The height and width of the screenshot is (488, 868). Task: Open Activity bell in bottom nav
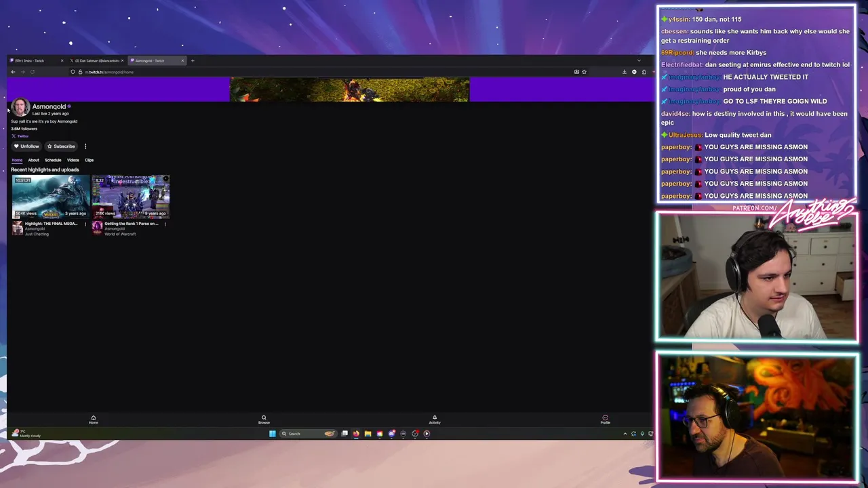[435, 420]
